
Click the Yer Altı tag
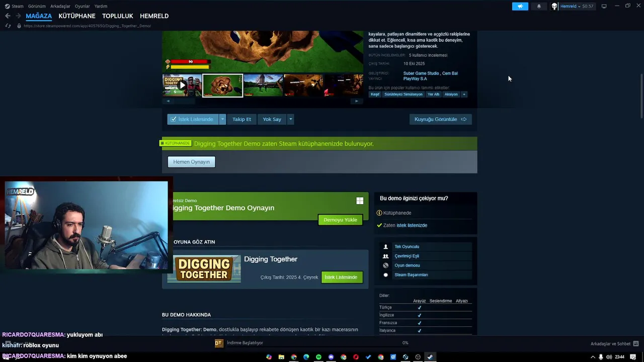click(433, 94)
